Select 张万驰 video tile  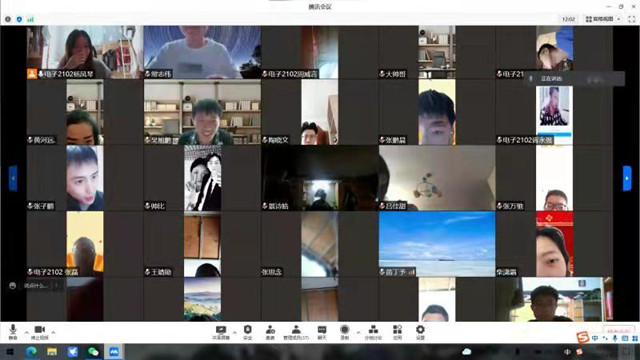point(554,178)
